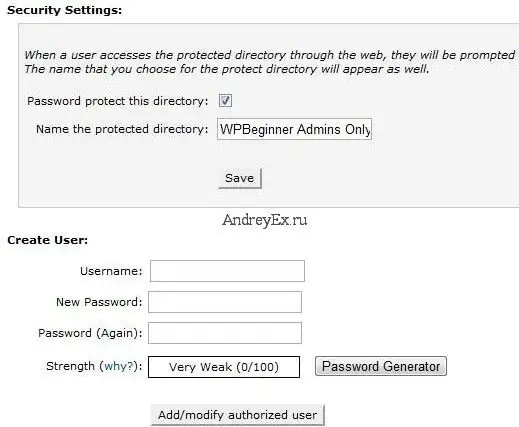Open the why? link beside Strength
The image size is (519, 427).
pyautogui.click(x=119, y=366)
